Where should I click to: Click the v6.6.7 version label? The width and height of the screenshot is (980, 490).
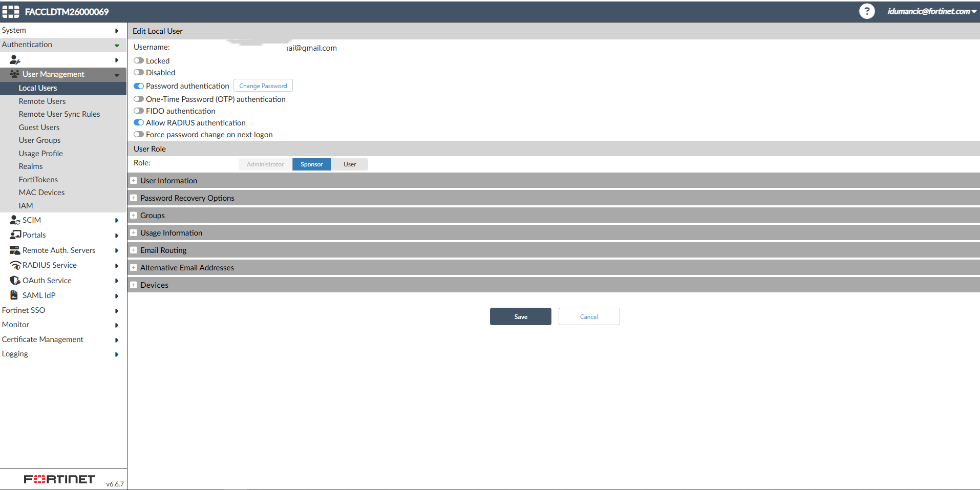tap(115, 484)
